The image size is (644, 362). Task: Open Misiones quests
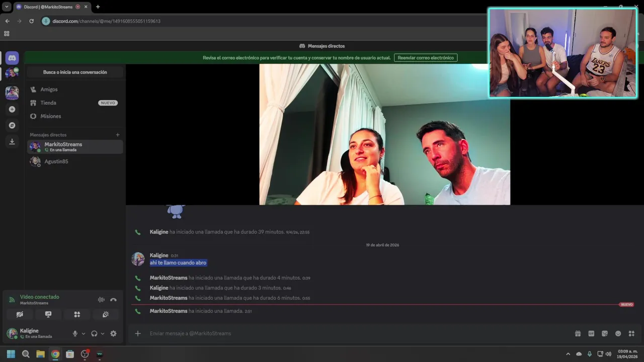tap(75, 116)
